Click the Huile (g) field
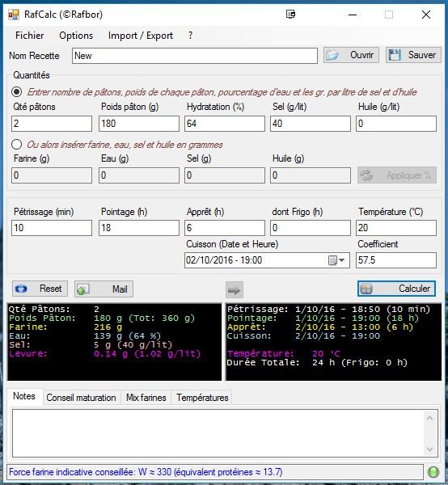448x485 pixels. [x=311, y=175]
